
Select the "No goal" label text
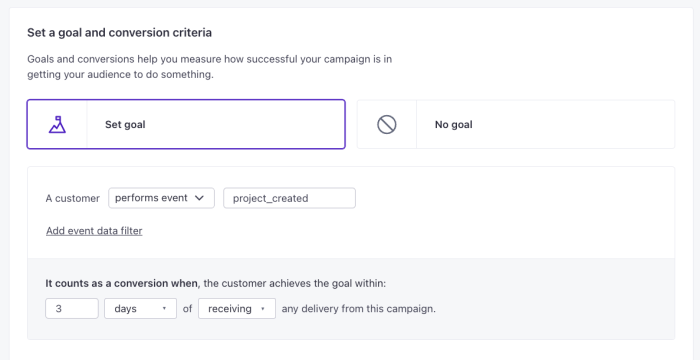click(x=454, y=125)
